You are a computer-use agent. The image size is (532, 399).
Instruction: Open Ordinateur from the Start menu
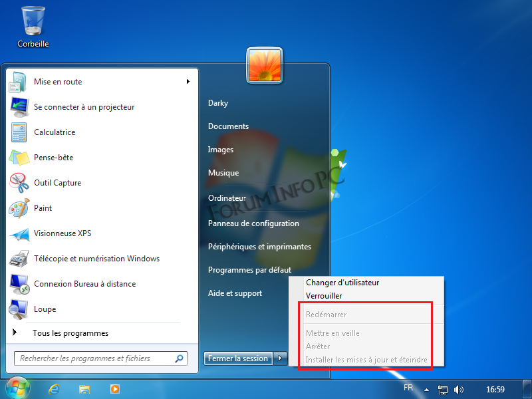[227, 198]
